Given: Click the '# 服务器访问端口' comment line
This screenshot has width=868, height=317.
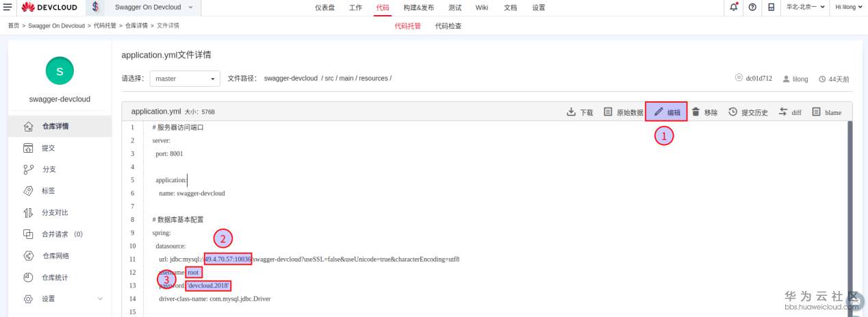Looking at the screenshot, I should [x=178, y=127].
